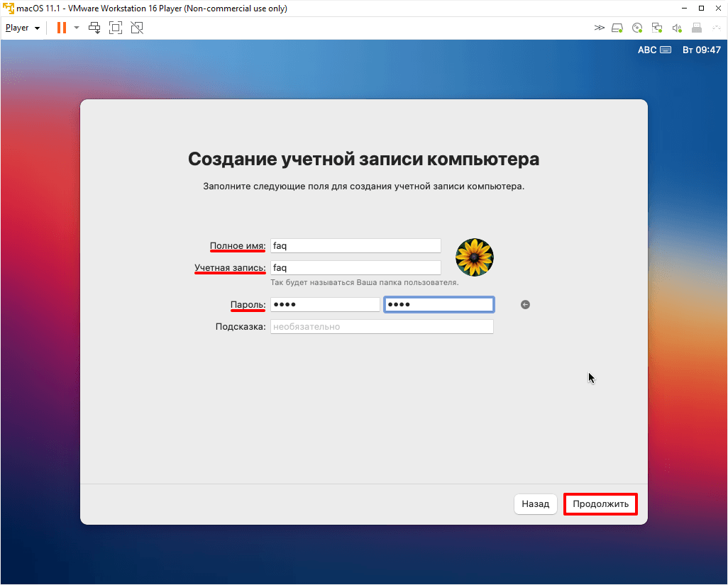Viewport: 728px width, 585px height.
Task: Enter full screen mode via toolbar icon
Action: pos(116,28)
